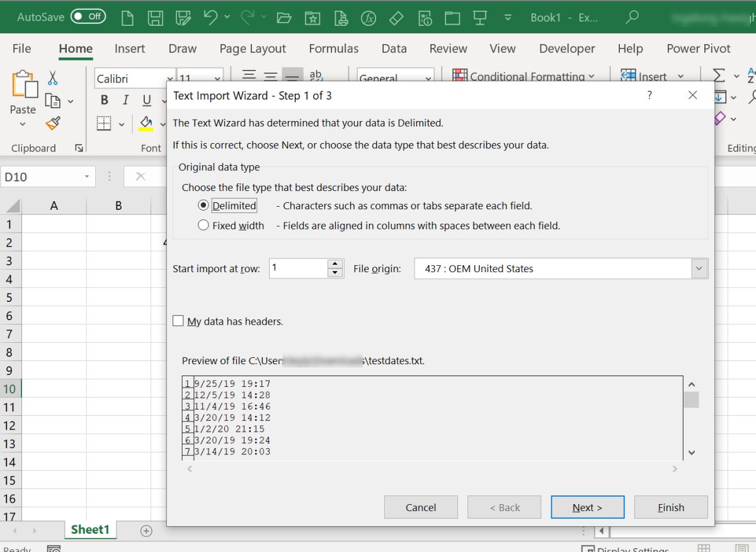Click the wizard Help question mark
Viewport: 756px width, 552px height.
(650, 95)
